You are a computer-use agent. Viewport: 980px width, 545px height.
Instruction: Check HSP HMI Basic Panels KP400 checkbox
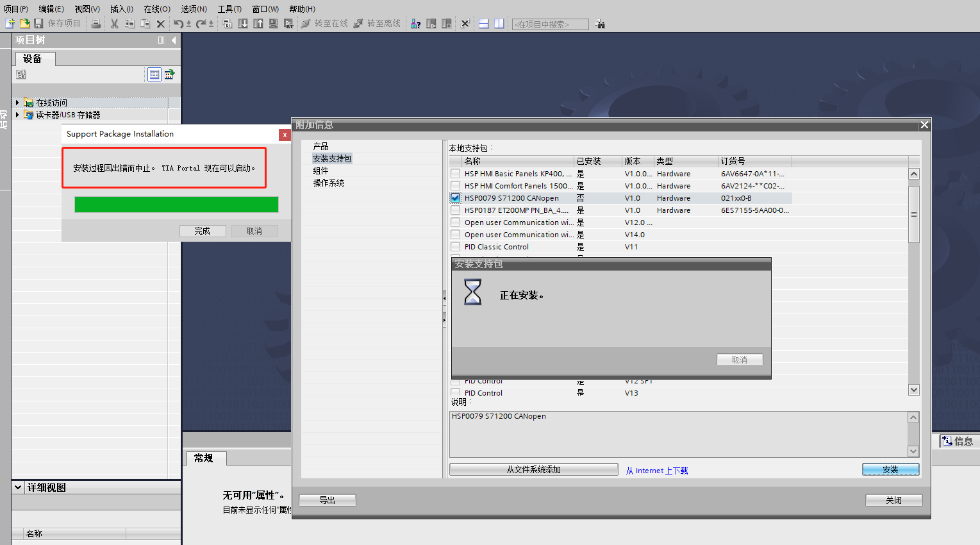(x=455, y=174)
